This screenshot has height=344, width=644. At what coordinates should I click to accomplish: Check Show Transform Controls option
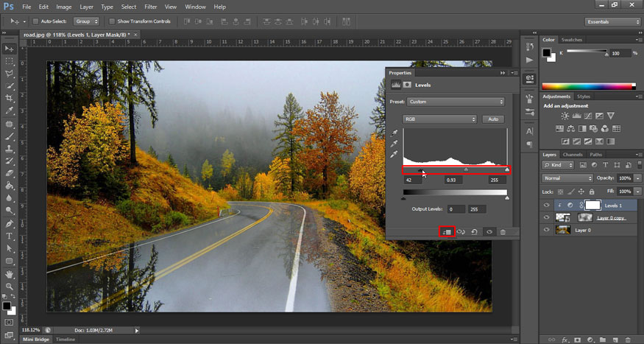(x=113, y=21)
